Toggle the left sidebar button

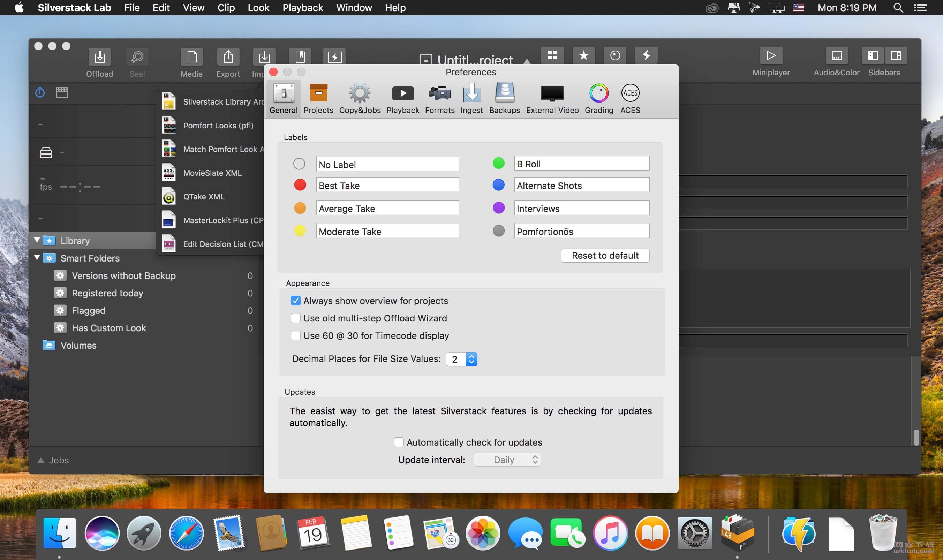(x=873, y=56)
